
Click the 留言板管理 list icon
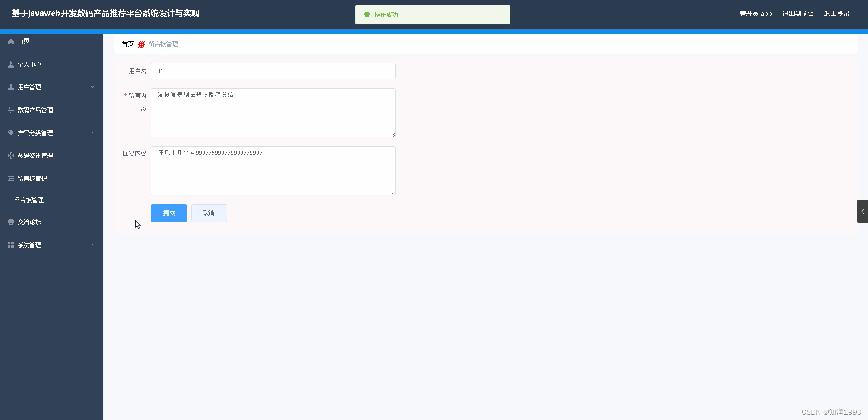(10, 178)
